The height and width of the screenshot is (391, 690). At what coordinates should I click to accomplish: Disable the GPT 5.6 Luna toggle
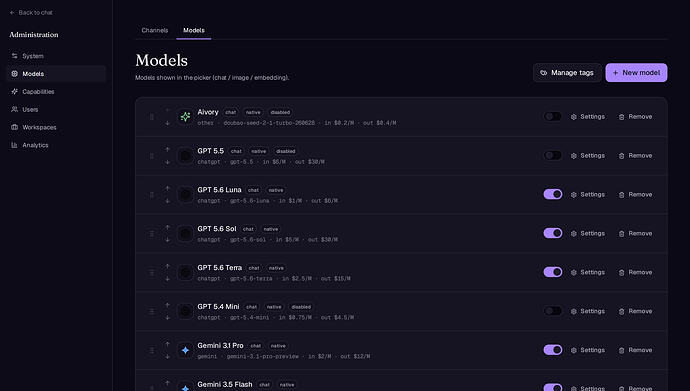coord(553,194)
